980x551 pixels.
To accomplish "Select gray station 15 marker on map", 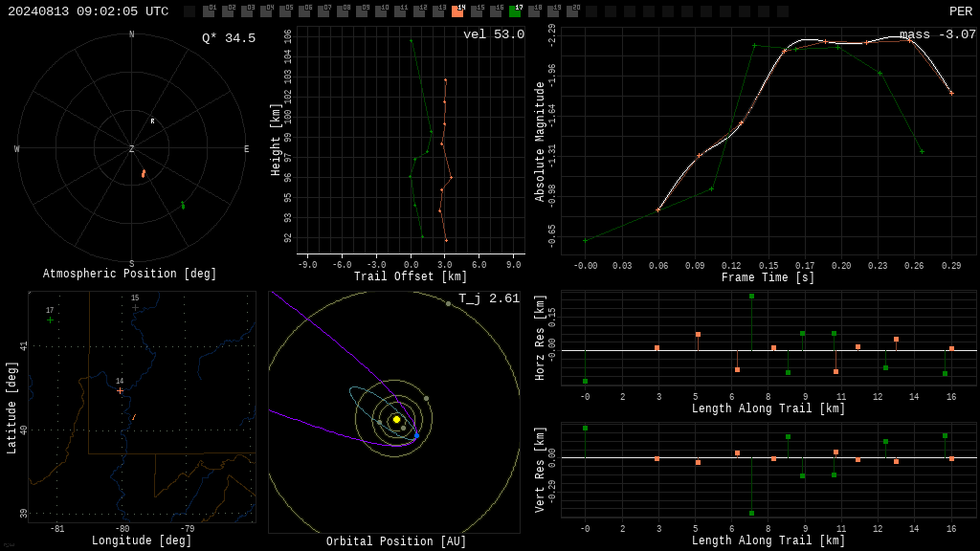I will pos(135,307).
